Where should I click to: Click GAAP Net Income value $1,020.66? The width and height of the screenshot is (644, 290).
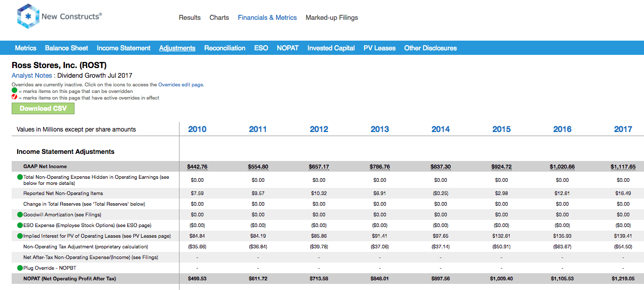tap(562, 167)
